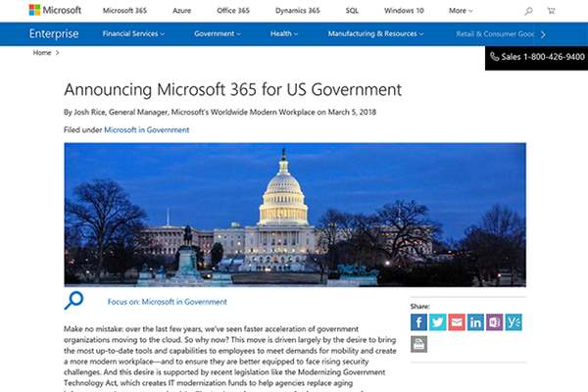Share article on Facebook
Viewport: 588px width, 392px height.
[418, 322]
